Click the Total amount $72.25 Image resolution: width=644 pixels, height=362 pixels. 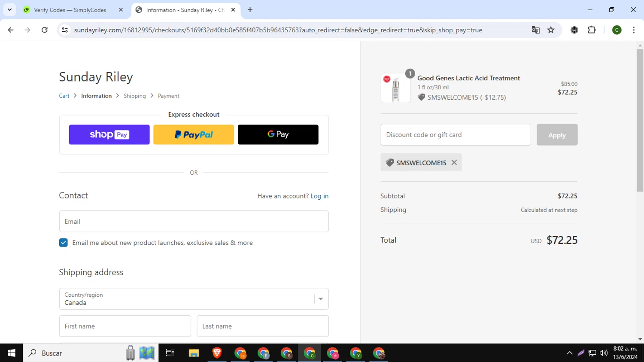[x=562, y=240]
